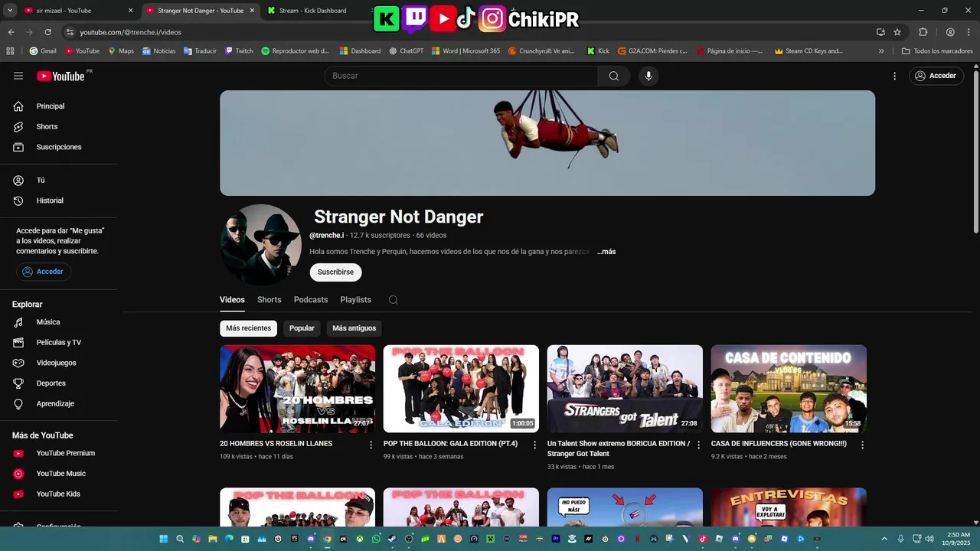The image size is (980, 551).
Task: Open action menu for 20 HOMBRES video
Action: (371, 445)
